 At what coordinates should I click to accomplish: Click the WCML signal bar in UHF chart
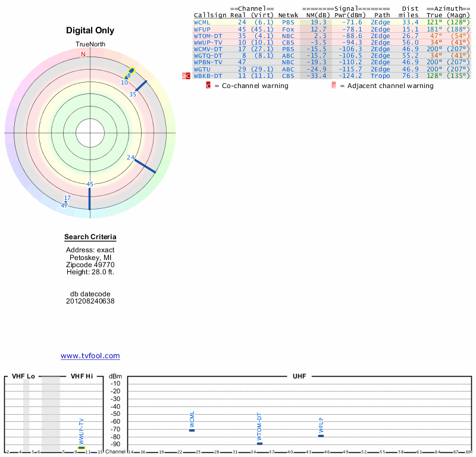click(x=192, y=430)
